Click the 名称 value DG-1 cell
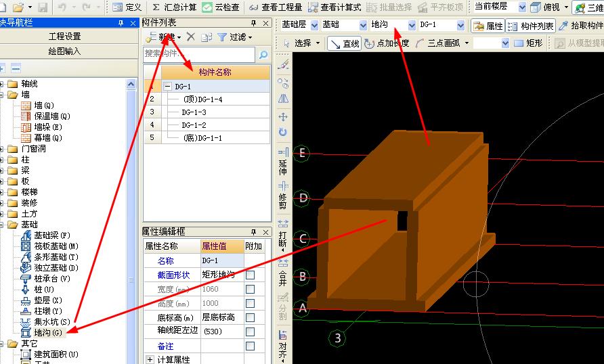 (x=222, y=260)
